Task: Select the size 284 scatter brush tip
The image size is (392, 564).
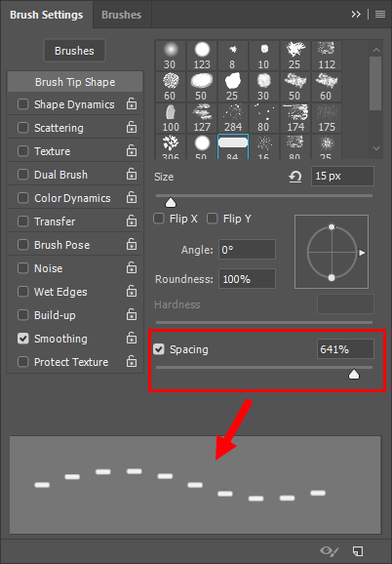Action: [233, 118]
